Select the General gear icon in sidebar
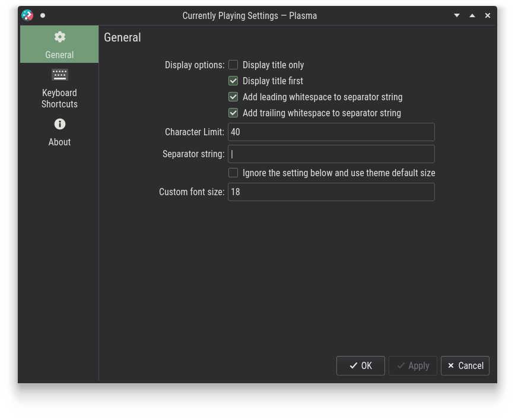 (x=59, y=37)
